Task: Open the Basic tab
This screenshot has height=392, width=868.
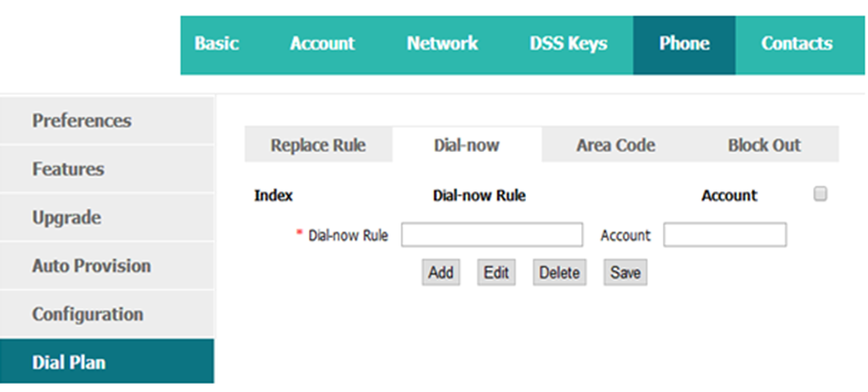Action: pos(216,44)
